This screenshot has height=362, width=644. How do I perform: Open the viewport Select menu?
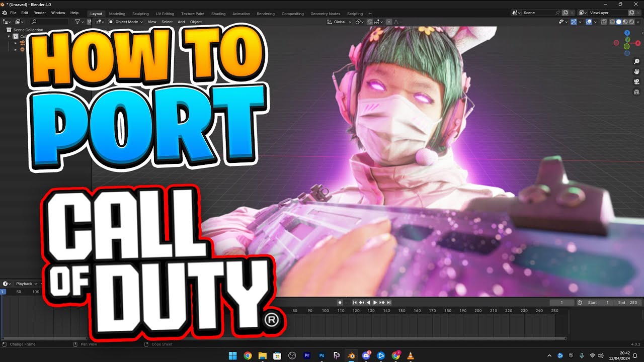tap(167, 22)
